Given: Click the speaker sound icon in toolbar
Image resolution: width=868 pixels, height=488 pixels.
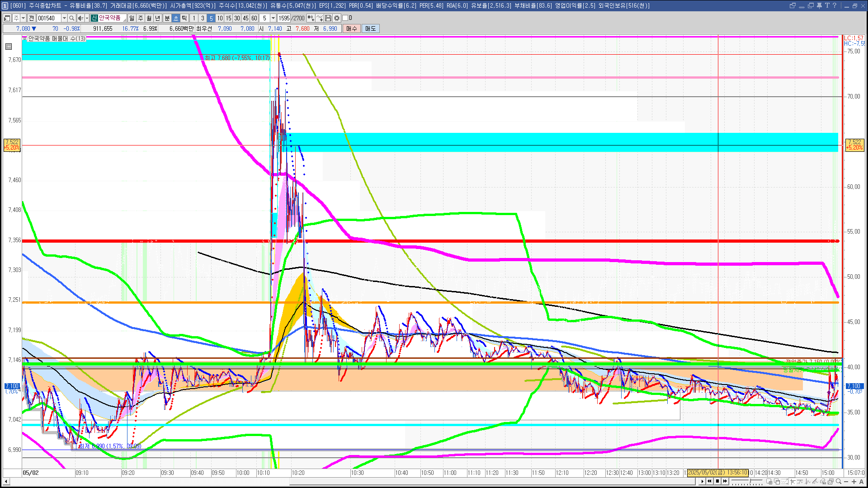Looking at the screenshot, I should 80,18.
